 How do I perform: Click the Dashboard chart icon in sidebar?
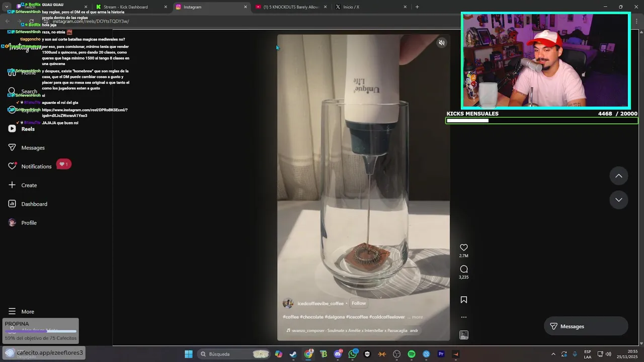pyautogui.click(x=12, y=204)
